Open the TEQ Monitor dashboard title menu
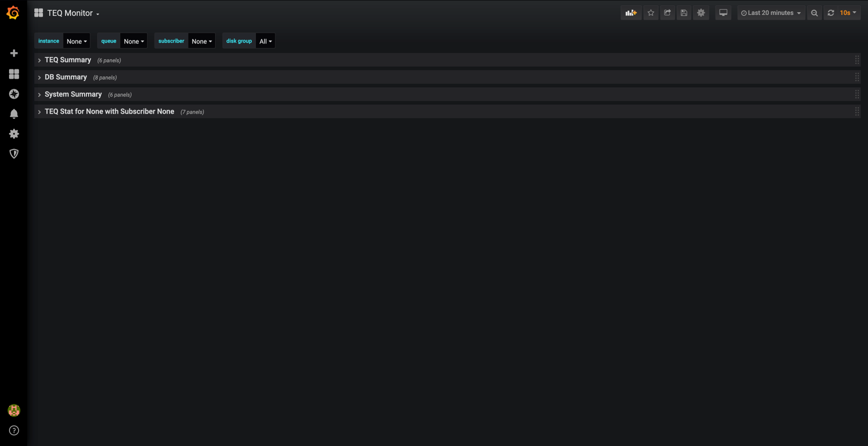The image size is (868, 446). [73, 13]
